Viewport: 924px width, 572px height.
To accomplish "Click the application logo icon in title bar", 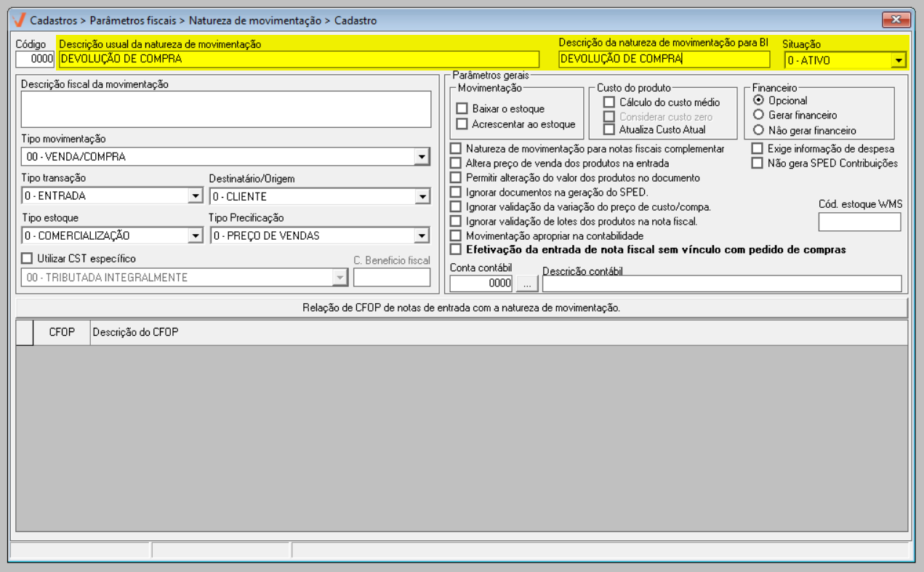I will coord(19,20).
